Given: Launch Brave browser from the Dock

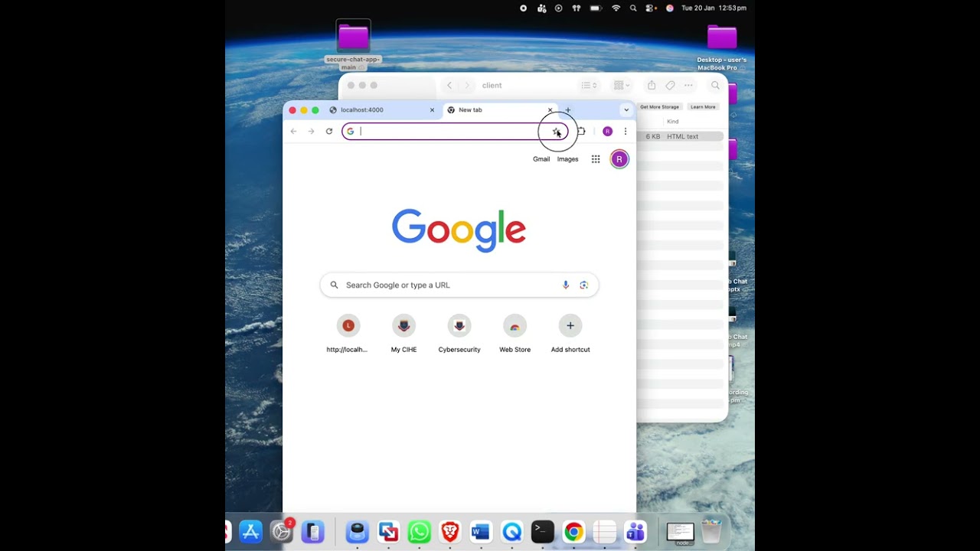Looking at the screenshot, I should coord(450,532).
